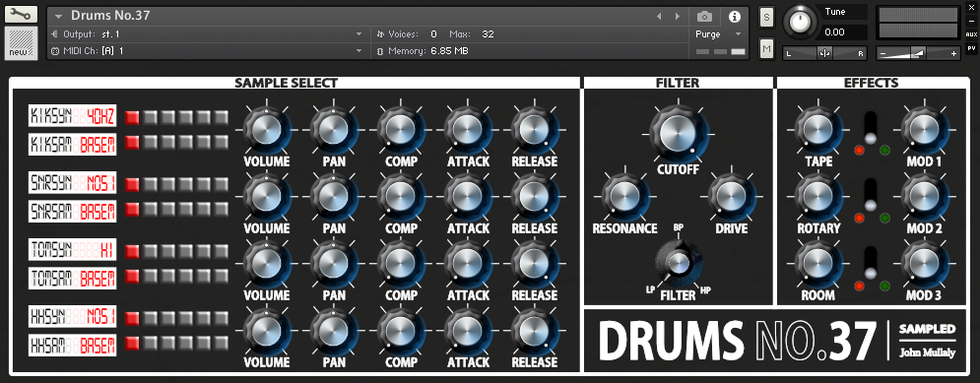The height and width of the screenshot is (383, 980).
Task: Click the snare COMP knob
Action: point(401,196)
